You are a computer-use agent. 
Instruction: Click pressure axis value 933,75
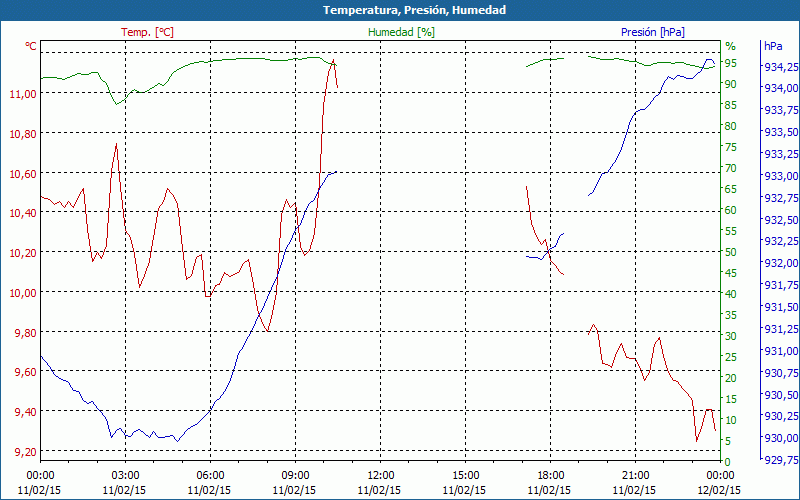781,110
